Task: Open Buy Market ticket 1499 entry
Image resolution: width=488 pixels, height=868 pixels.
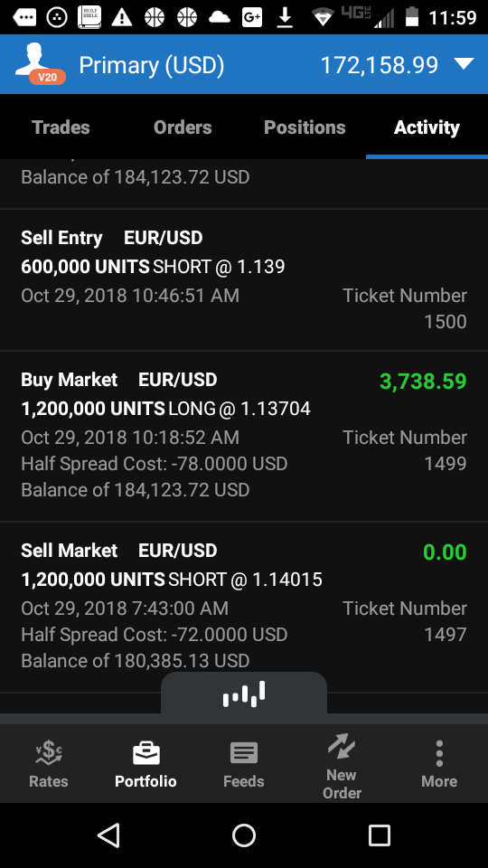Action: point(244,436)
